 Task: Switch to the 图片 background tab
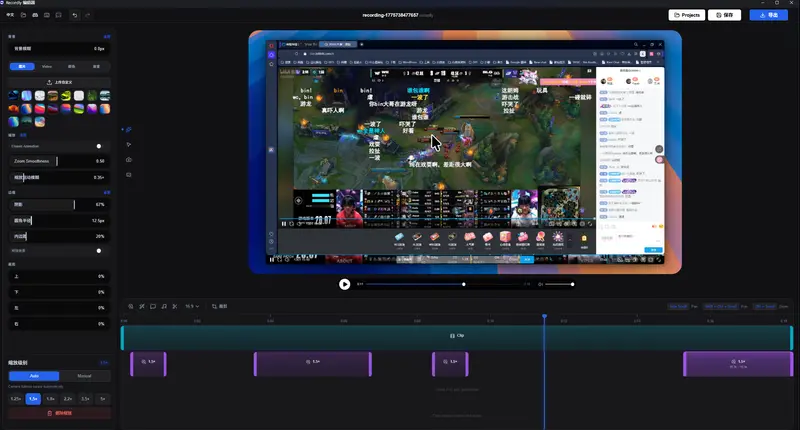tap(21, 66)
